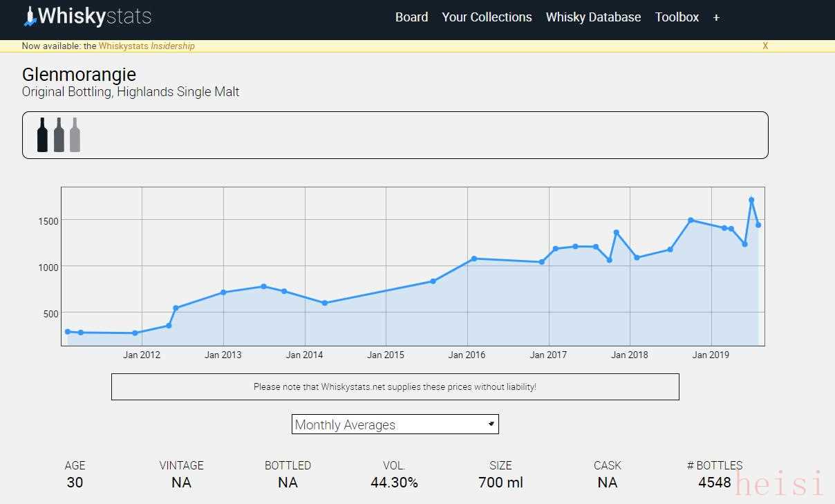
Task: Open the Whisky Database menu
Action: (x=593, y=17)
